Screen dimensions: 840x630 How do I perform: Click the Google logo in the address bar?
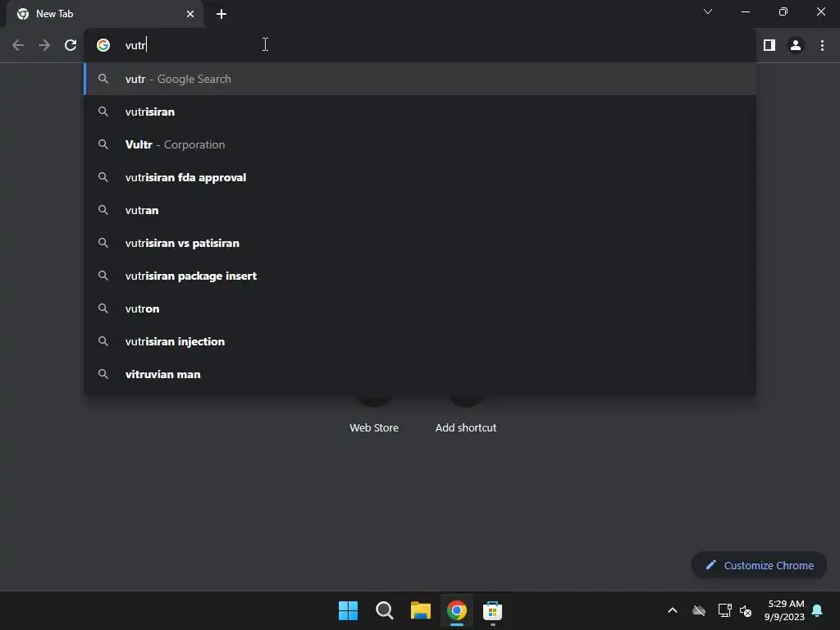pyautogui.click(x=103, y=45)
